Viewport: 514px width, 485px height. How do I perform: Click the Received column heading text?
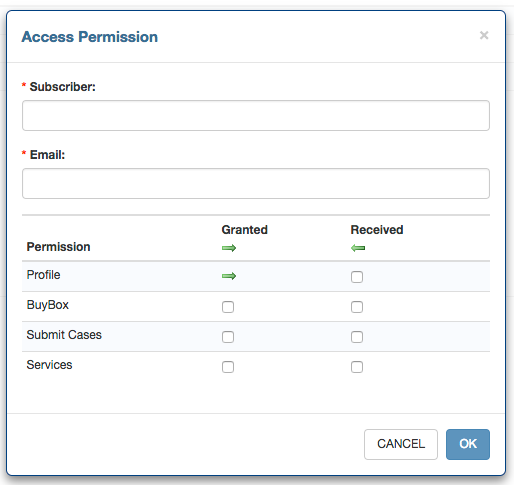point(377,230)
